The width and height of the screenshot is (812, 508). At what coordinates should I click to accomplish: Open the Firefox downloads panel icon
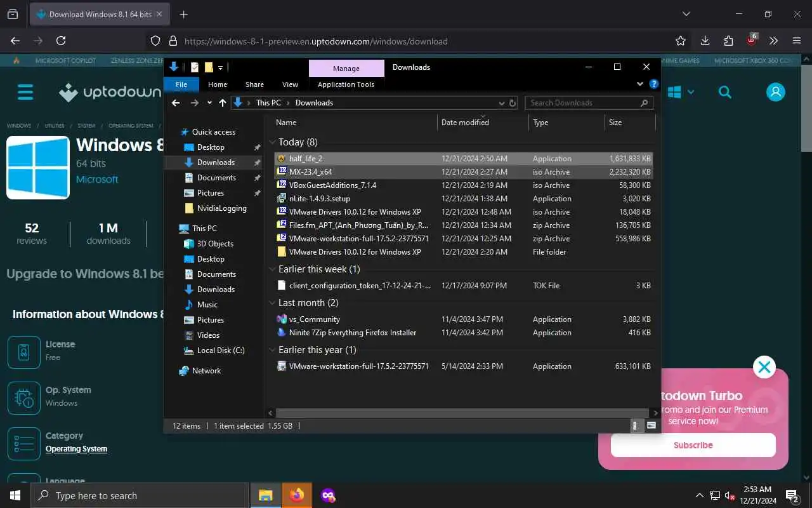click(x=705, y=41)
